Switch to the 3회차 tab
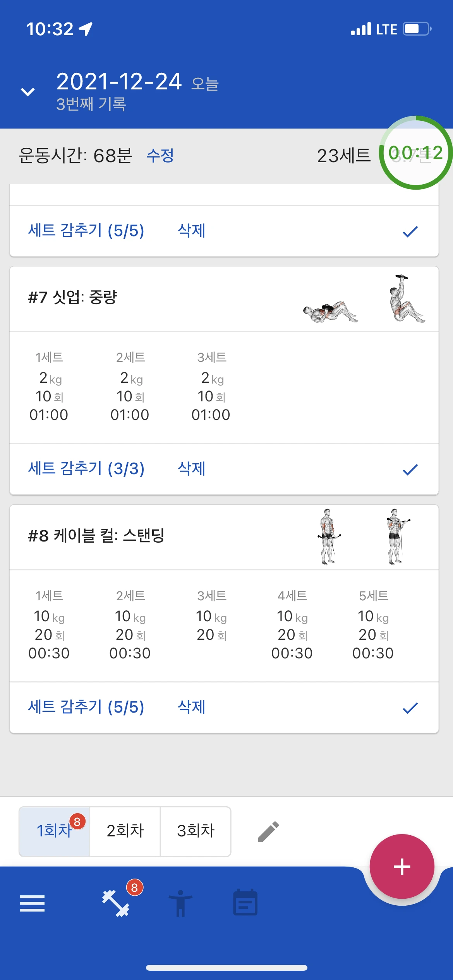453x980 pixels. [x=196, y=831]
